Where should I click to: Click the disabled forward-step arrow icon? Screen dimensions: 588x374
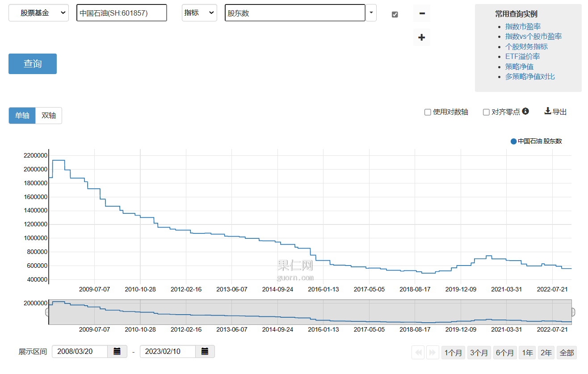432,353
